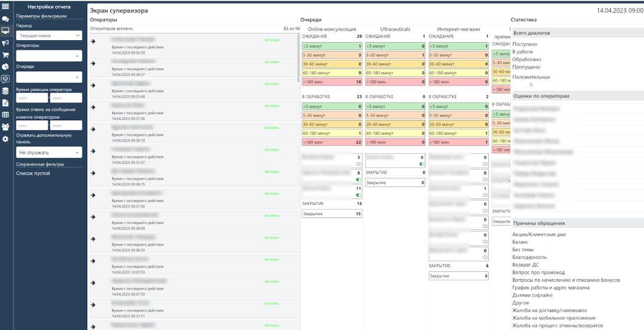644x330 pixels.
Task: Click the megaphone broadcasts icon
Action: click(x=6, y=43)
